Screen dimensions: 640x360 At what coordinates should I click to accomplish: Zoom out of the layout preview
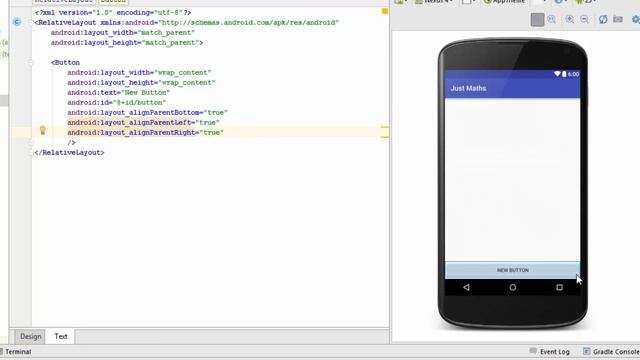584,20
